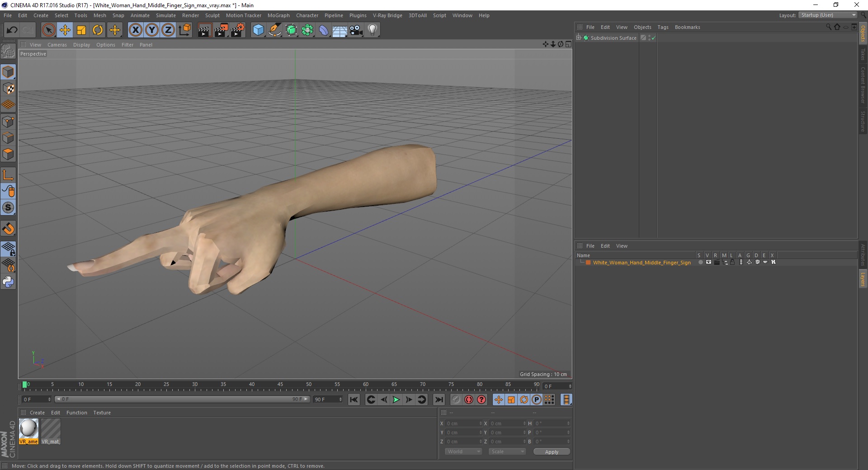868x470 pixels.
Task: Toggle Subdivision Surface green enable checkmark
Action: [653, 38]
